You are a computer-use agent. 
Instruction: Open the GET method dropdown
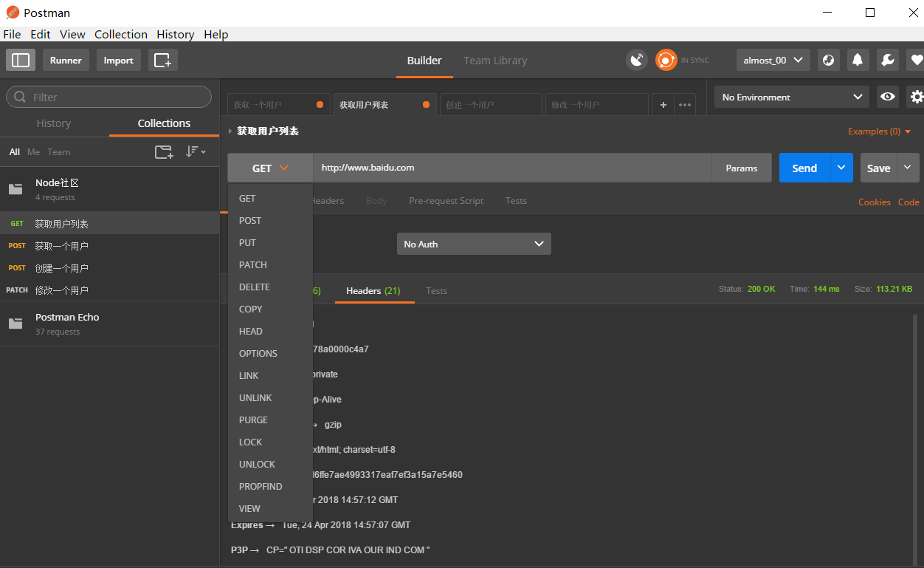coord(270,168)
